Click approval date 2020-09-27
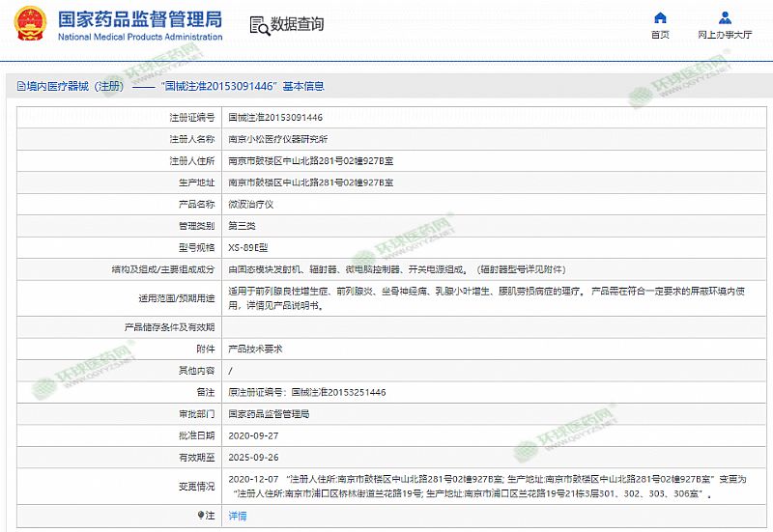Screen dimensions: 773x532 click(x=251, y=435)
